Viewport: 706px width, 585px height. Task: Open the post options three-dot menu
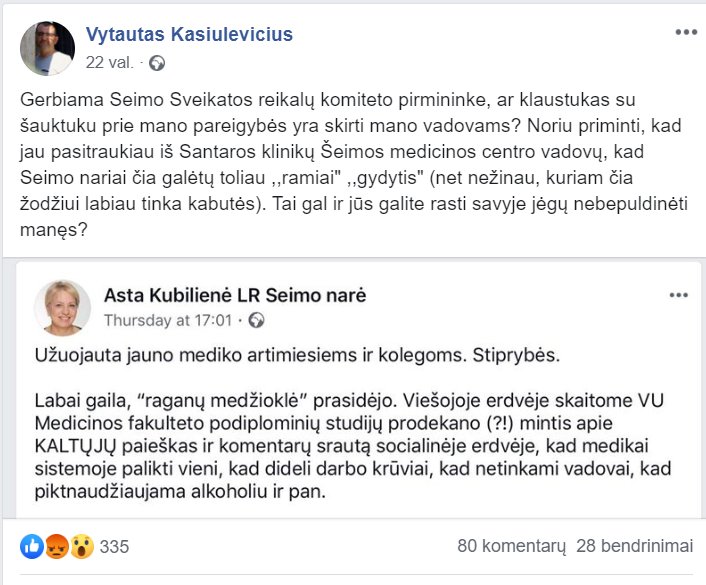686,32
